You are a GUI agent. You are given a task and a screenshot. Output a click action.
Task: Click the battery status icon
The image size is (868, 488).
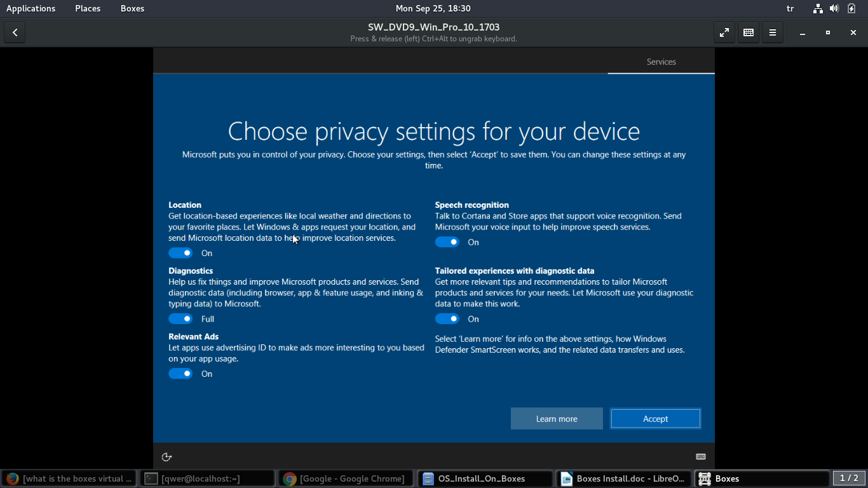click(851, 8)
